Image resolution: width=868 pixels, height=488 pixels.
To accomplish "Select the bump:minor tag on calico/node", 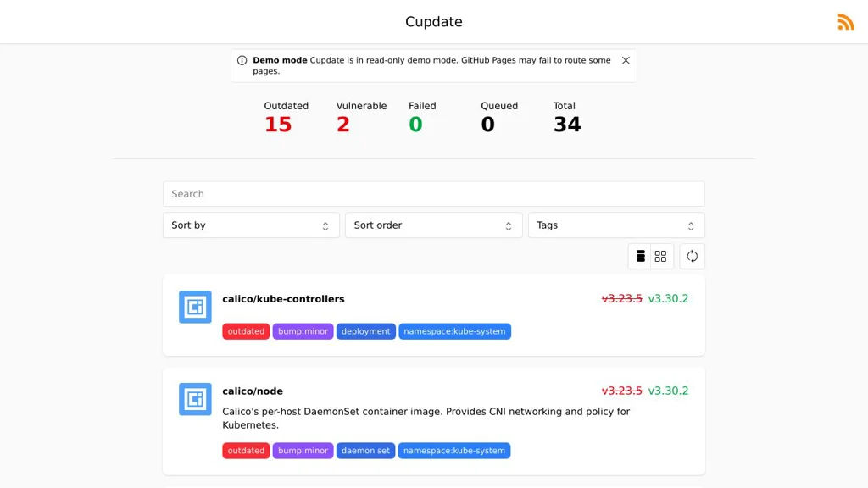I will [303, 451].
